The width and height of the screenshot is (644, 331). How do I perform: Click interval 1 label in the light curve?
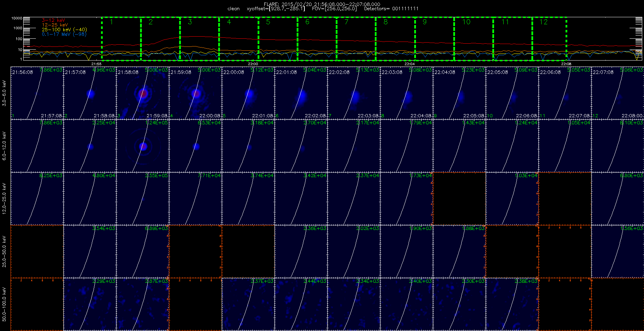point(112,22)
